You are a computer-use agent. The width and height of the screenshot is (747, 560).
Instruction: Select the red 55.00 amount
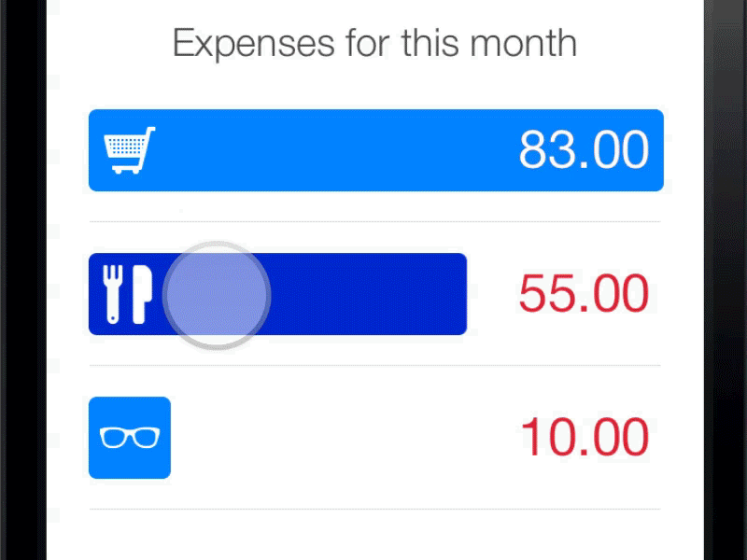click(x=584, y=294)
